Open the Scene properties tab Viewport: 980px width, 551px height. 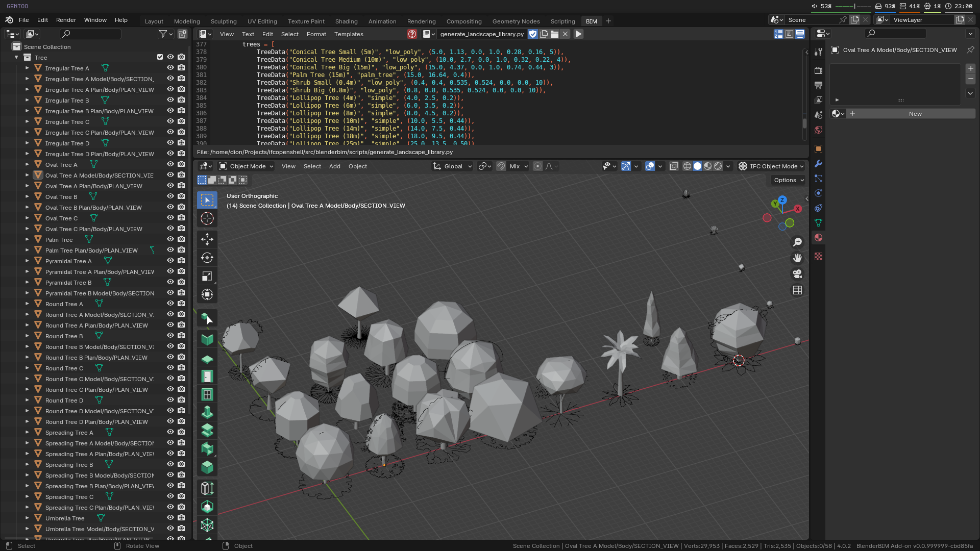point(818,115)
